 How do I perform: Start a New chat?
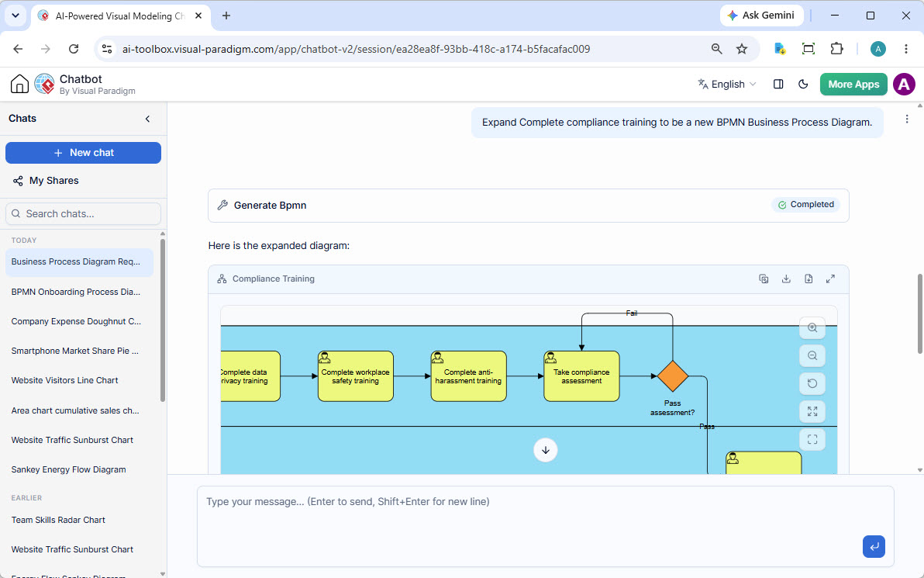(x=83, y=153)
